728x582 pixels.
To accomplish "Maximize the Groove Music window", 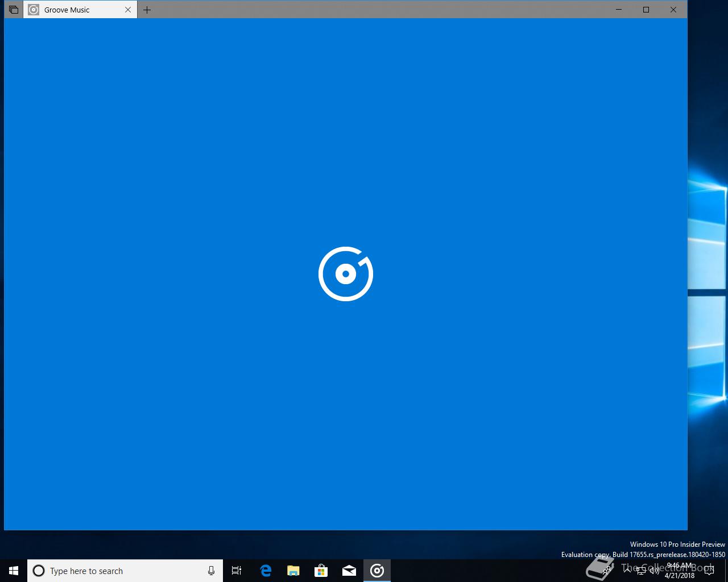I will point(646,10).
